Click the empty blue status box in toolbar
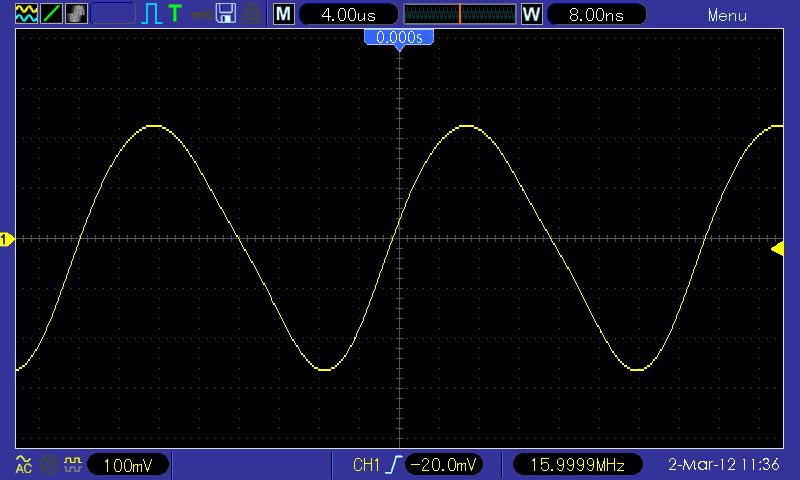 click(113, 14)
